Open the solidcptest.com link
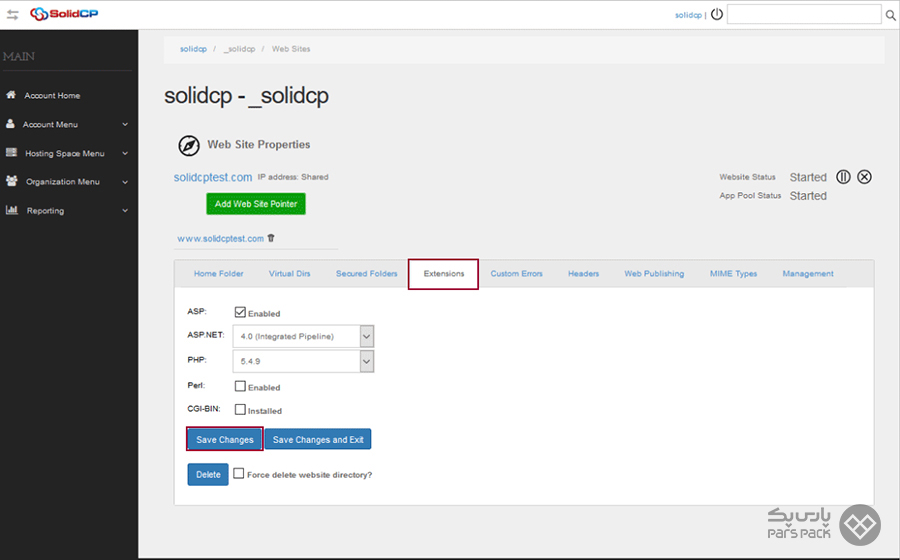Viewport: 900px width, 560px height. (213, 177)
